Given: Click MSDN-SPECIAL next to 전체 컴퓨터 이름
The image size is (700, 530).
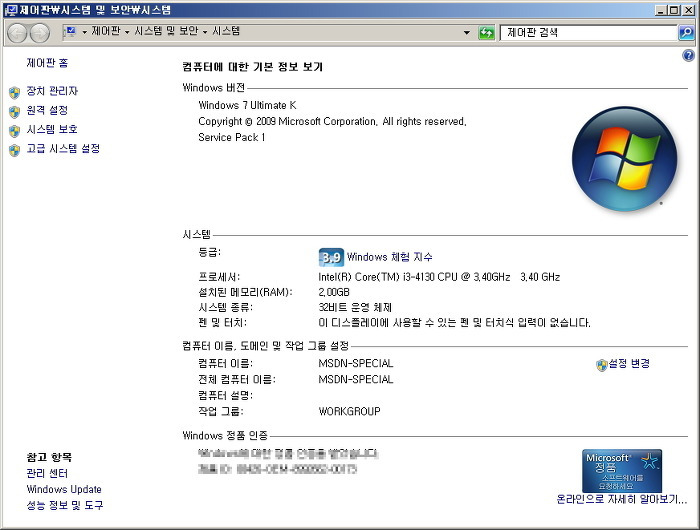Looking at the screenshot, I should (355, 380).
